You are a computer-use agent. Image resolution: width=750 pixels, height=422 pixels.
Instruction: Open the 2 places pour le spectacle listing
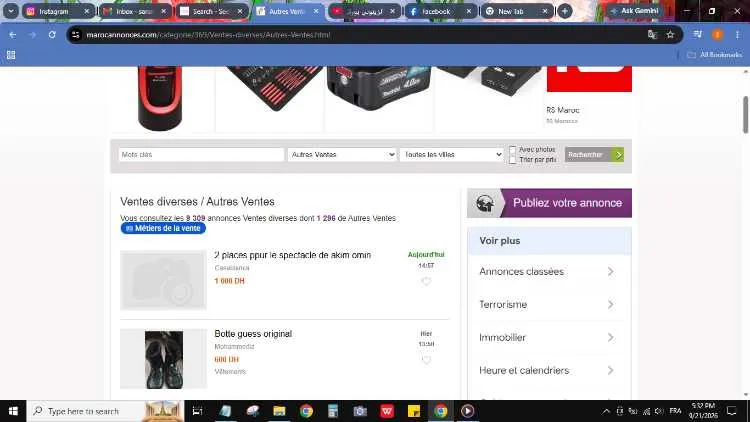click(x=293, y=255)
